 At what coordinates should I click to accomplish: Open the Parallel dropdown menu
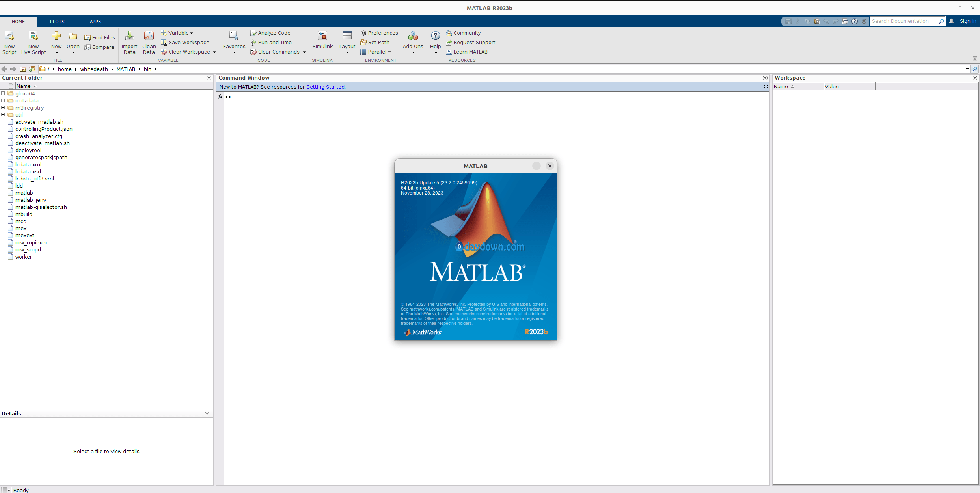tap(375, 52)
